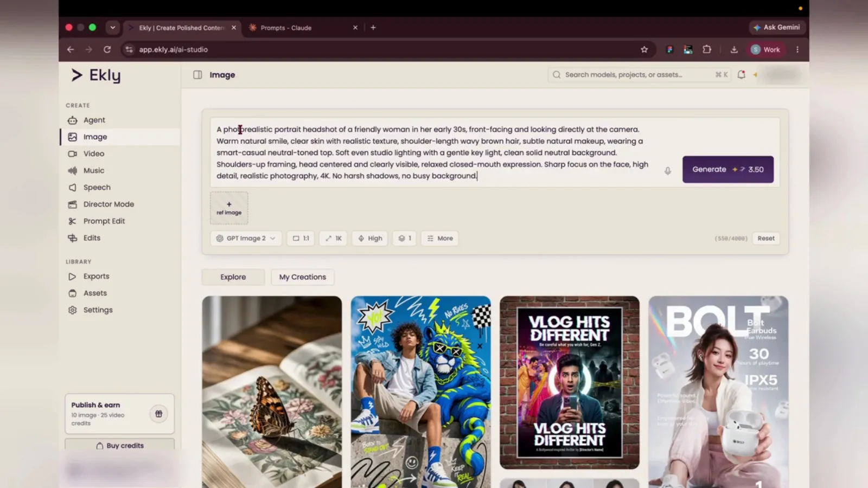The width and height of the screenshot is (868, 488).
Task: Focus the Search models, projects, or assets field
Action: 640,75
